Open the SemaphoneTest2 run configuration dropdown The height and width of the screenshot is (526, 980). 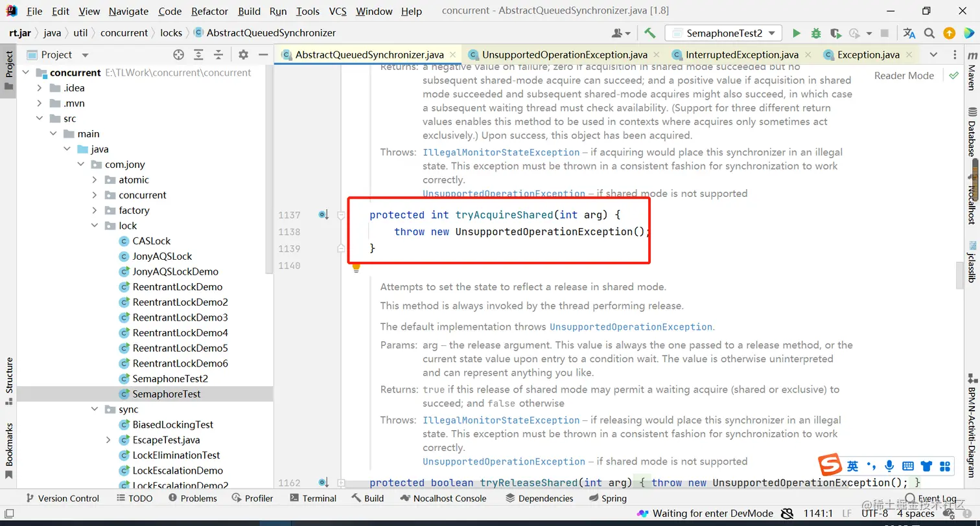point(723,33)
